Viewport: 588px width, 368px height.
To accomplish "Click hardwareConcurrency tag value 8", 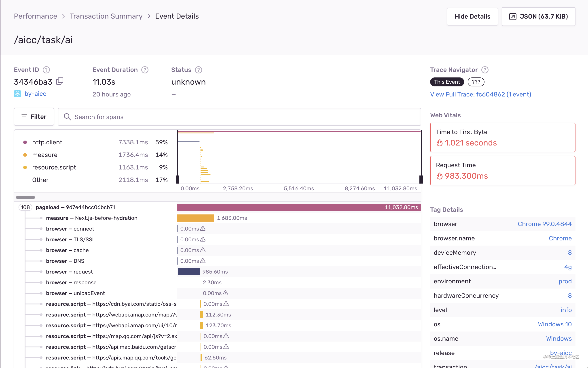I will click(x=570, y=296).
